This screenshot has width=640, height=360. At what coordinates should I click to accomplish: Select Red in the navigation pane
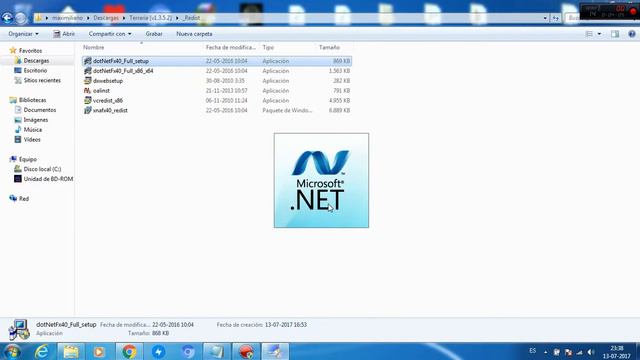tap(24, 199)
